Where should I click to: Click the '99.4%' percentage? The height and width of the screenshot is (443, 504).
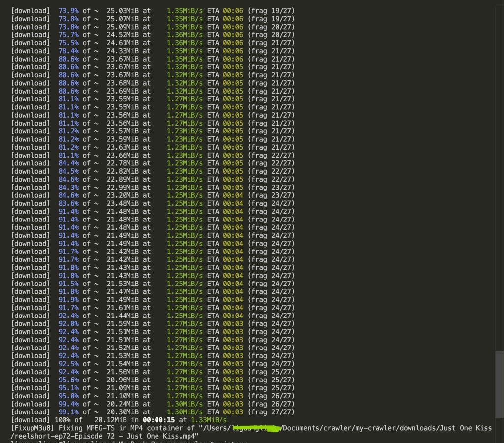point(68,404)
